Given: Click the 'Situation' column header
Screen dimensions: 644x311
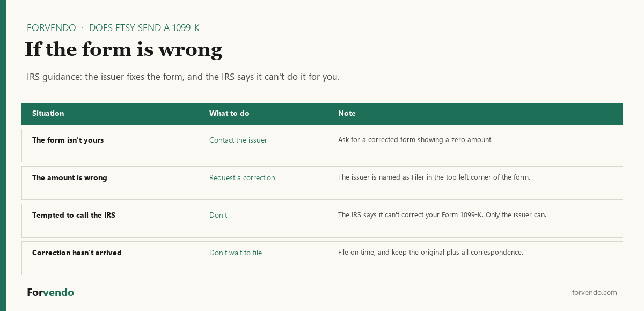Looking at the screenshot, I should [x=48, y=113].
